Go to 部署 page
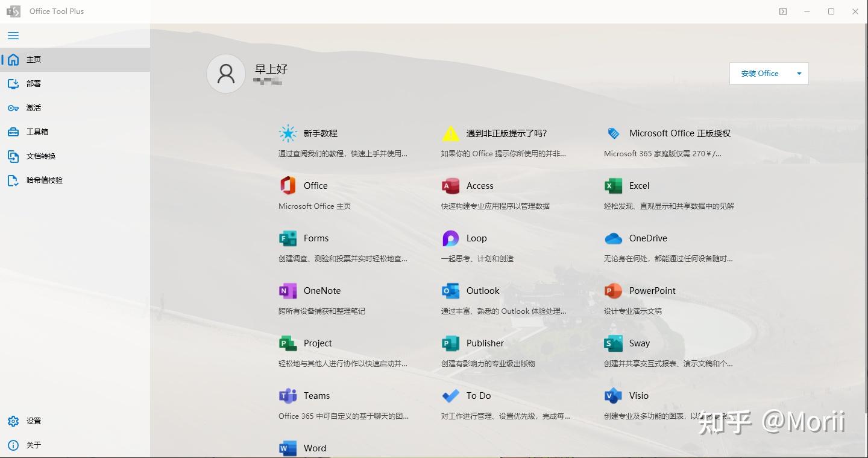Viewport: 868px width, 458px height. point(75,84)
